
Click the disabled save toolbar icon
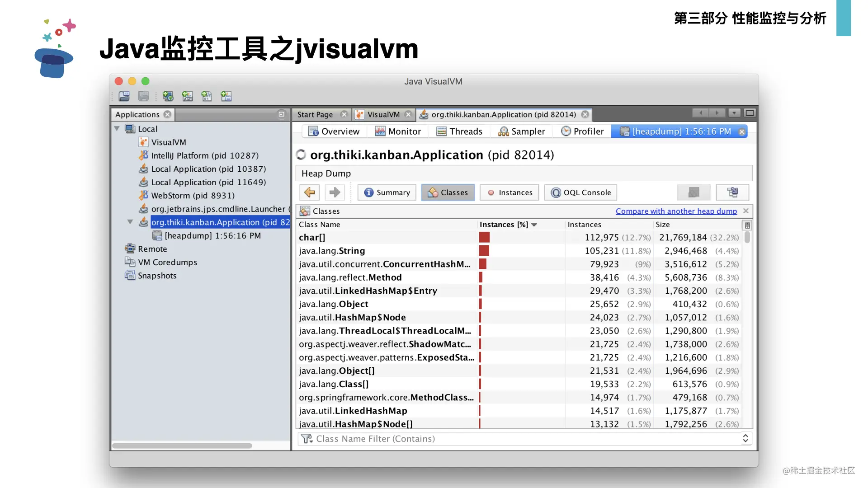click(143, 96)
